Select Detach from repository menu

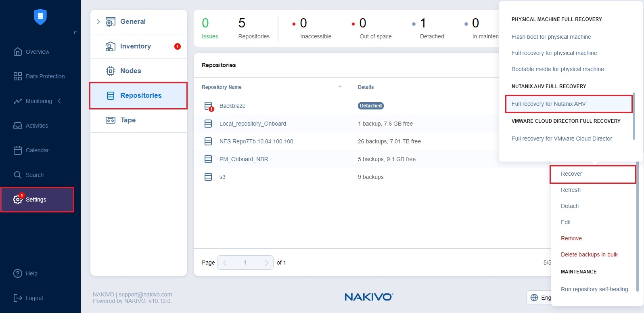point(569,206)
